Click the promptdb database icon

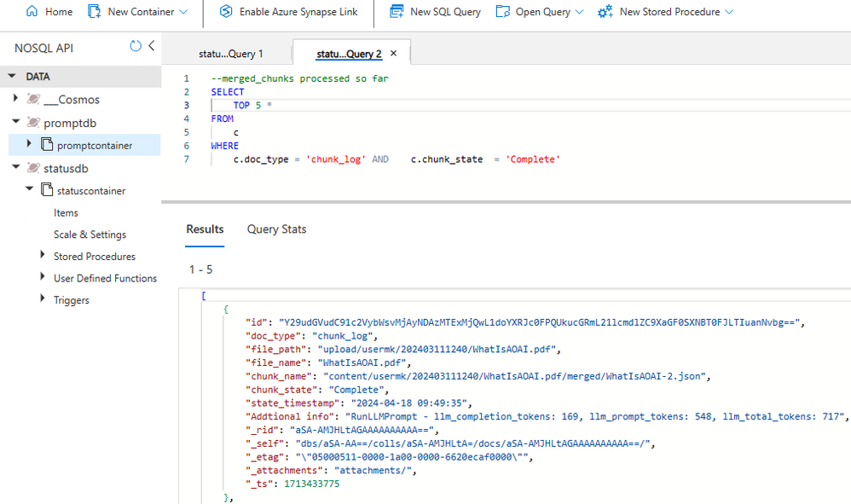pos(33,122)
